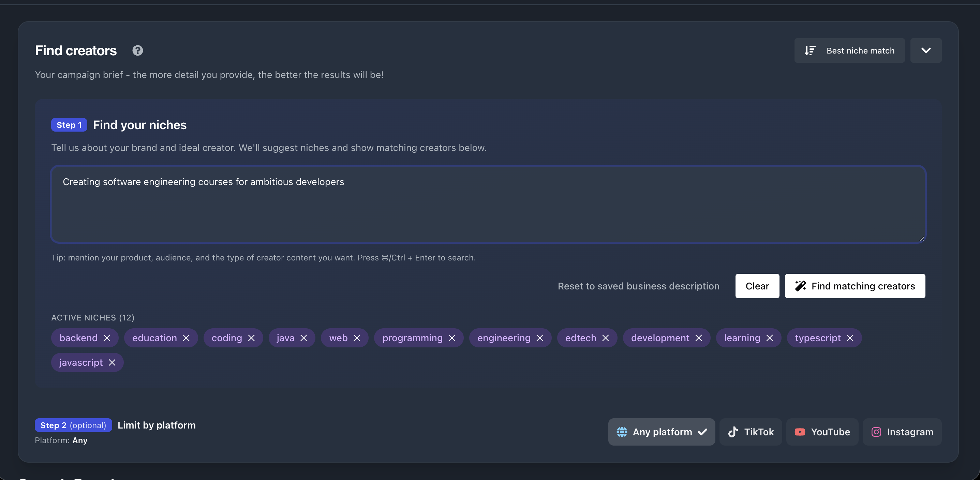
Task: Remove the edtech niche tag
Action: tap(606, 338)
